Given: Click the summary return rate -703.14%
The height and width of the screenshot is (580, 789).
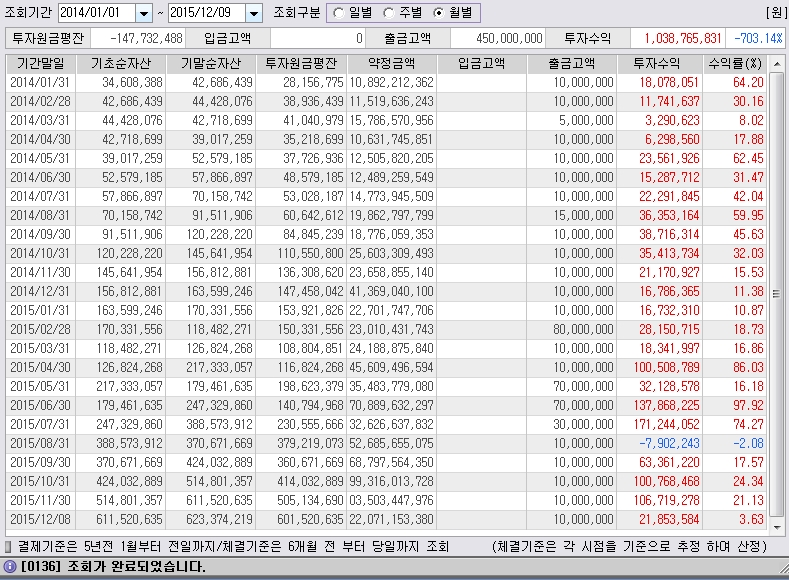Looking at the screenshot, I should click(x=755, y=38).
